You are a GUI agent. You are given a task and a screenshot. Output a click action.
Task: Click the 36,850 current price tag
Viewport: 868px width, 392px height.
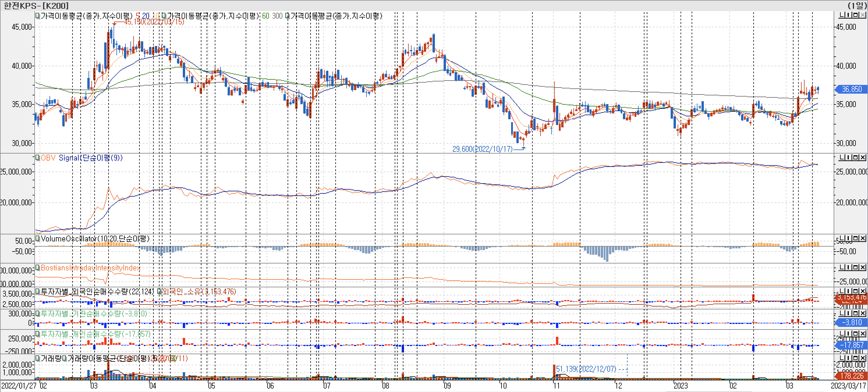(851, 89)
